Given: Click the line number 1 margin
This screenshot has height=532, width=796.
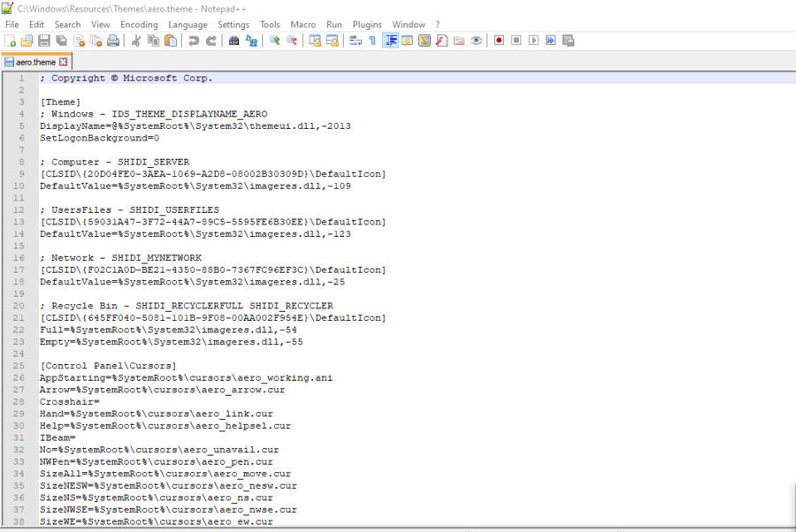Looking at the screenshot, I should [21, 78].
